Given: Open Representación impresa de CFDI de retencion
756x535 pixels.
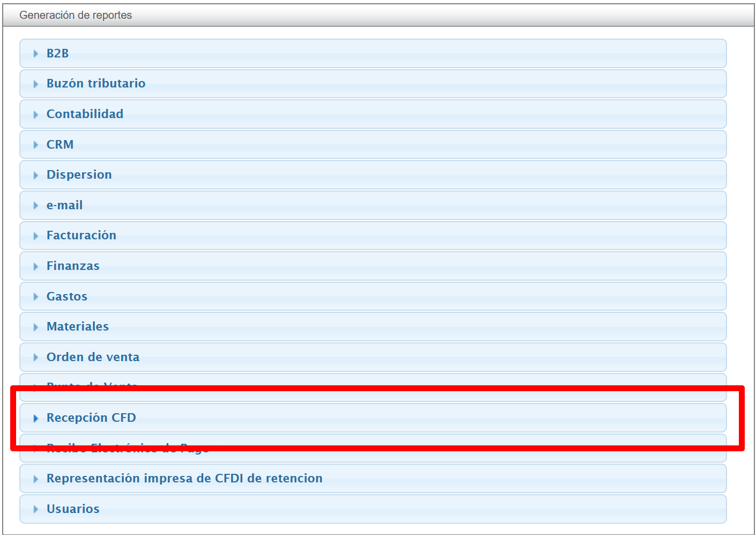Looking at the screenshot, I should [x=184, y=479].
